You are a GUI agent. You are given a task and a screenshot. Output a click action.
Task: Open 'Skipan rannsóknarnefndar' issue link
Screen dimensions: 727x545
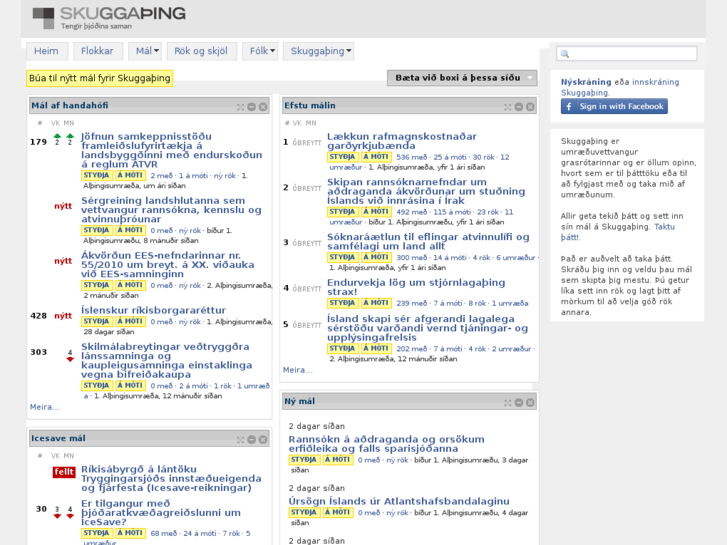[426, 191]
